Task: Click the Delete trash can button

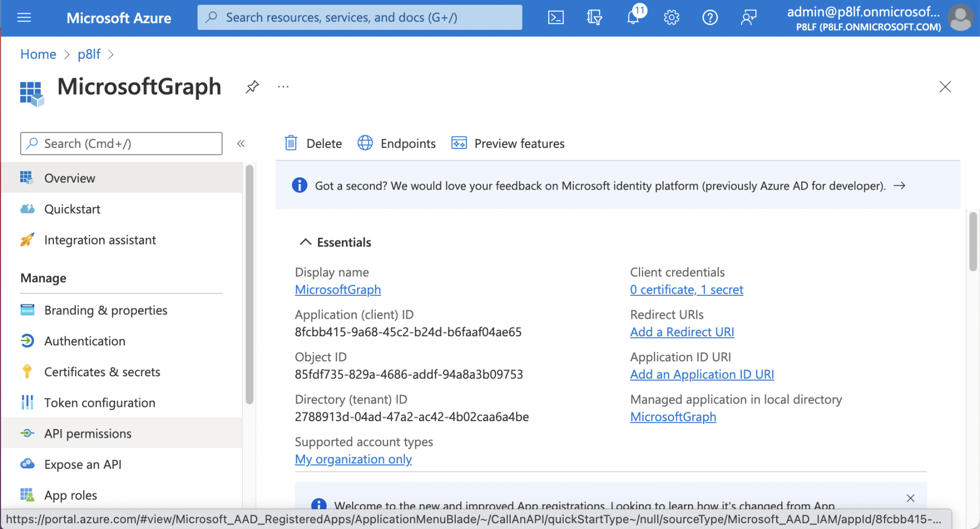Action: [313, 143]
